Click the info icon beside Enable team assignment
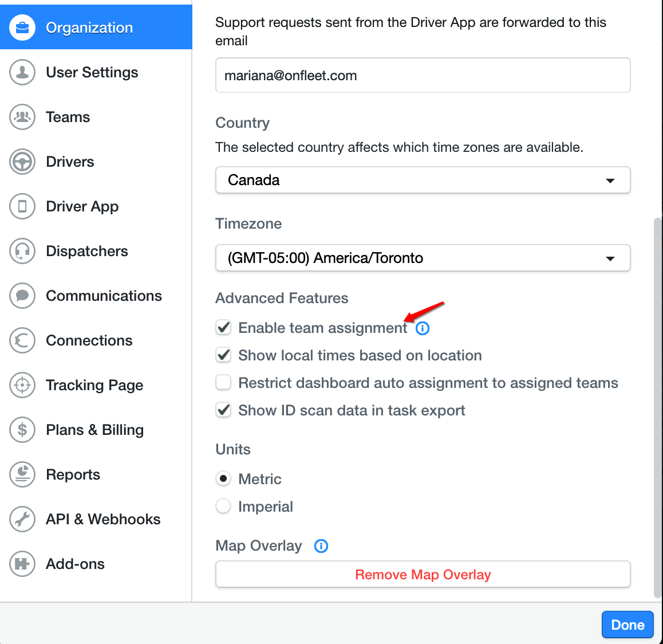The image size is (663, 644). coord(423,328)
